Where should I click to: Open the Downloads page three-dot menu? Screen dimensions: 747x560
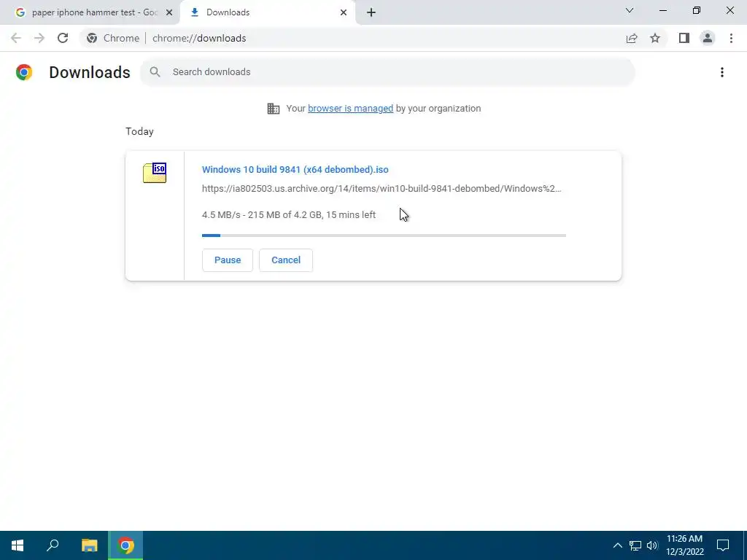click(x=722, y=72)
